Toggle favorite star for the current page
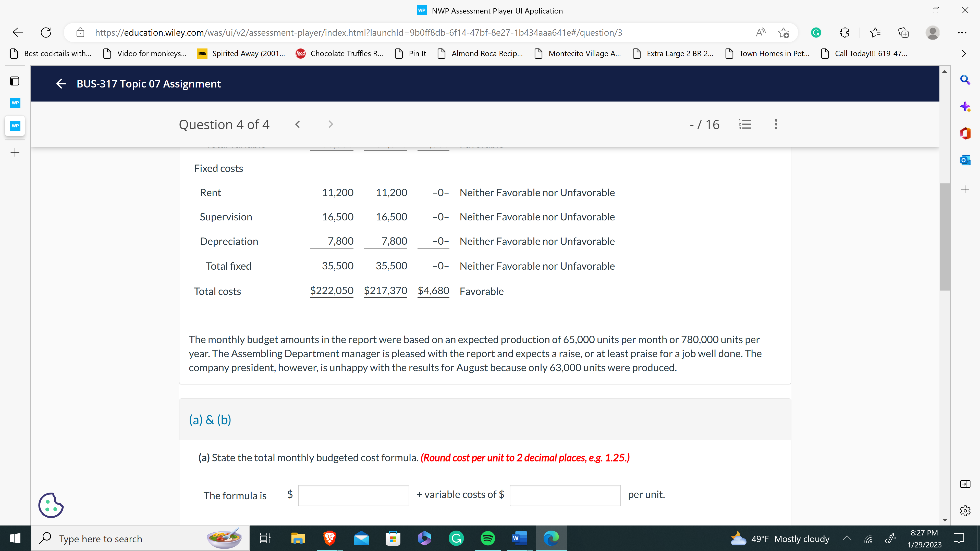The height and width of the screenshot is (551, 980). 784,33
